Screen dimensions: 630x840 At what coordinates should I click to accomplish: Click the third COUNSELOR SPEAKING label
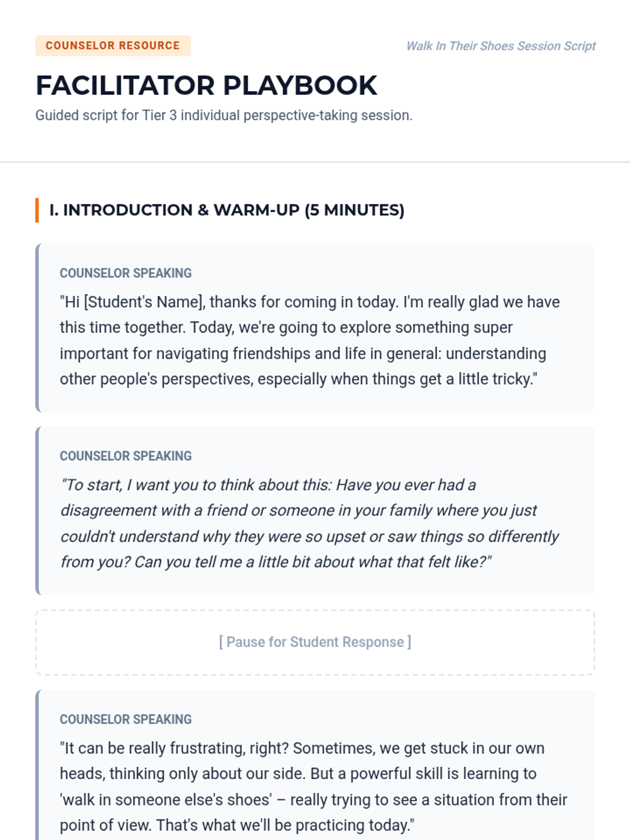(x=125, y=719)
